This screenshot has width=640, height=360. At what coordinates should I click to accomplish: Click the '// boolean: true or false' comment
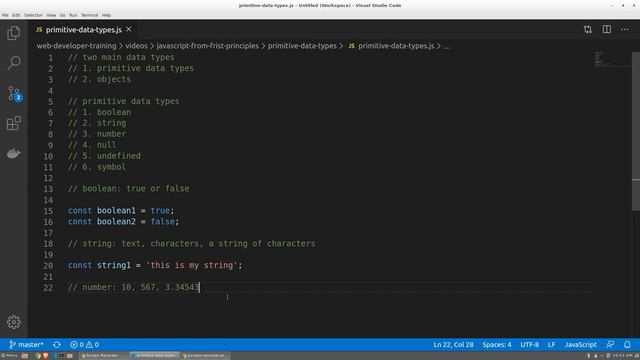tap(129, 189)
